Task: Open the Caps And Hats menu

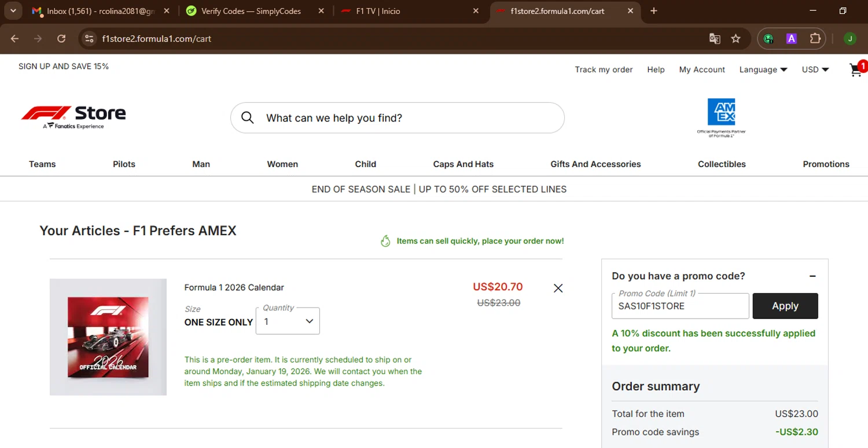Action: click(463, 164)
